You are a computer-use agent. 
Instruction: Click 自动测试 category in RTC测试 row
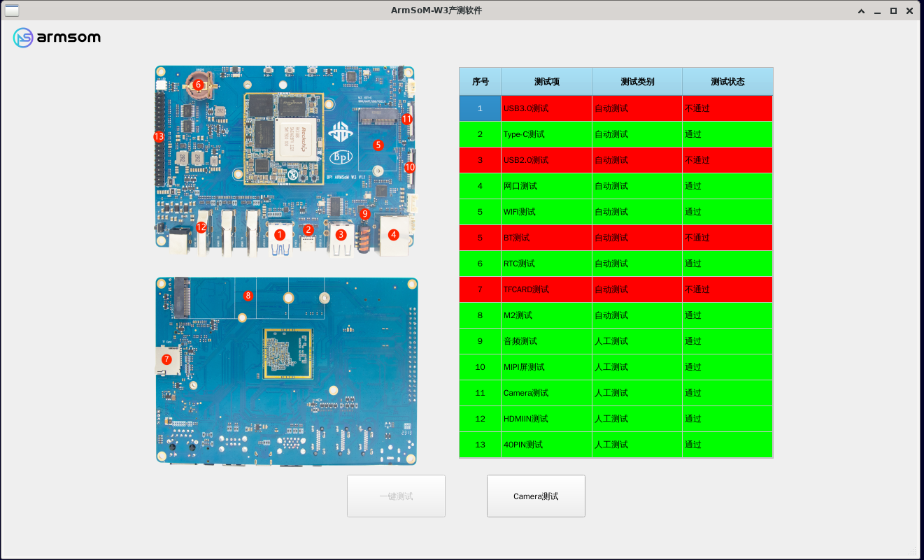click(637, 264)
